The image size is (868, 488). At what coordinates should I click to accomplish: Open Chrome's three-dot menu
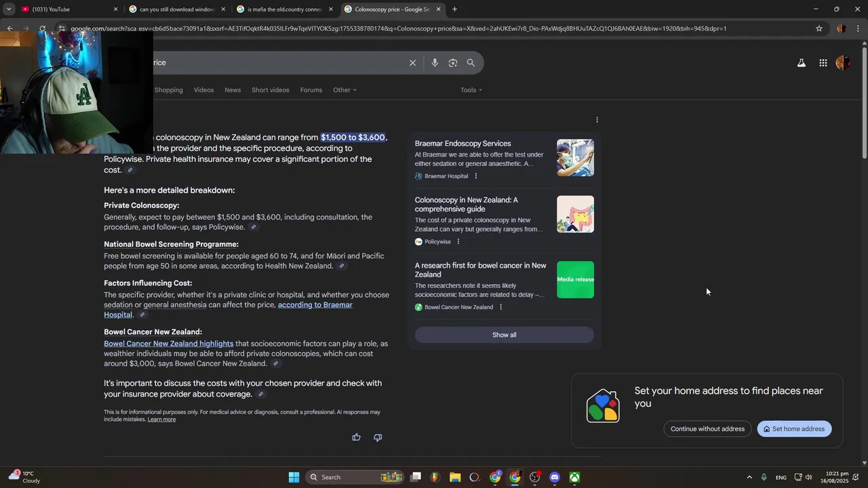858,28
